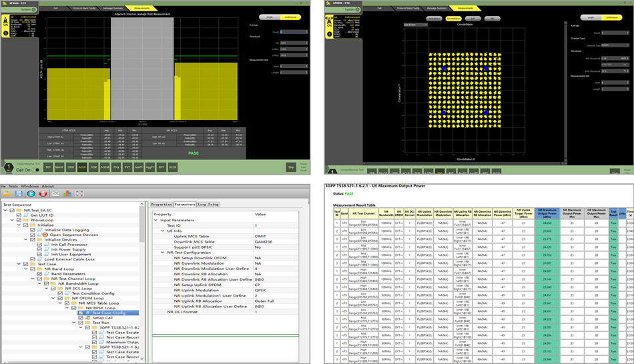Image resolution: width=634 pixels, height=364 pixels.
Task: Click the BLER measurement button
Action: (x=173, y=167)
